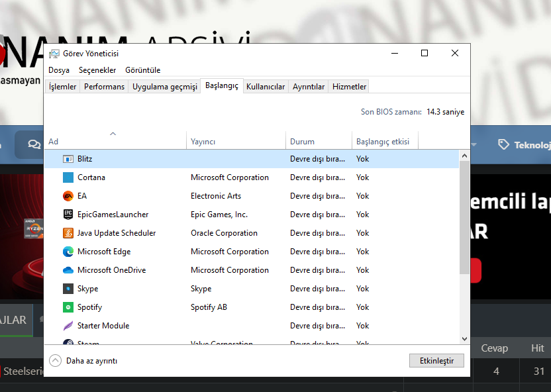Switch to the Hizmetler tab
Image resolution: width=551 pixels, height=392 pixels.
349,86
